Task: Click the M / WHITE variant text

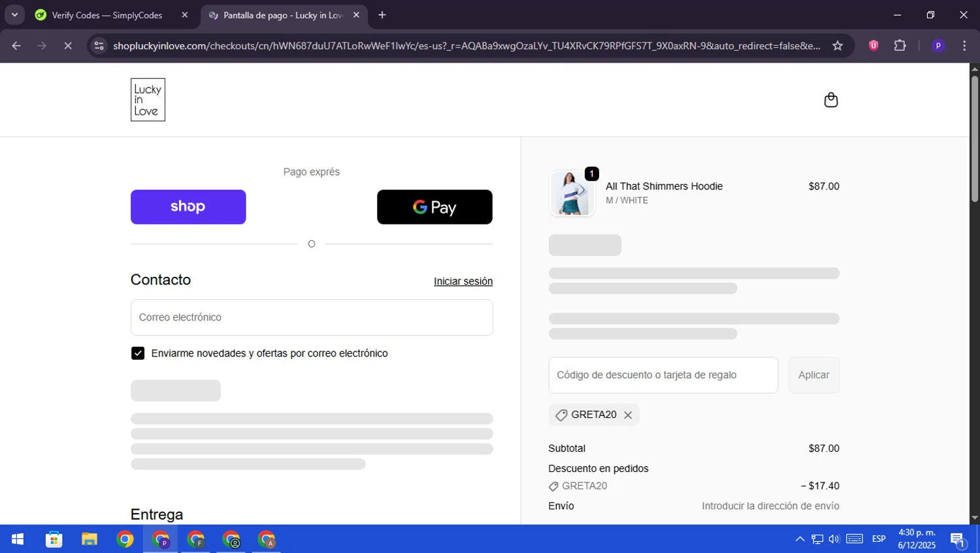Action: click(627, 200)
